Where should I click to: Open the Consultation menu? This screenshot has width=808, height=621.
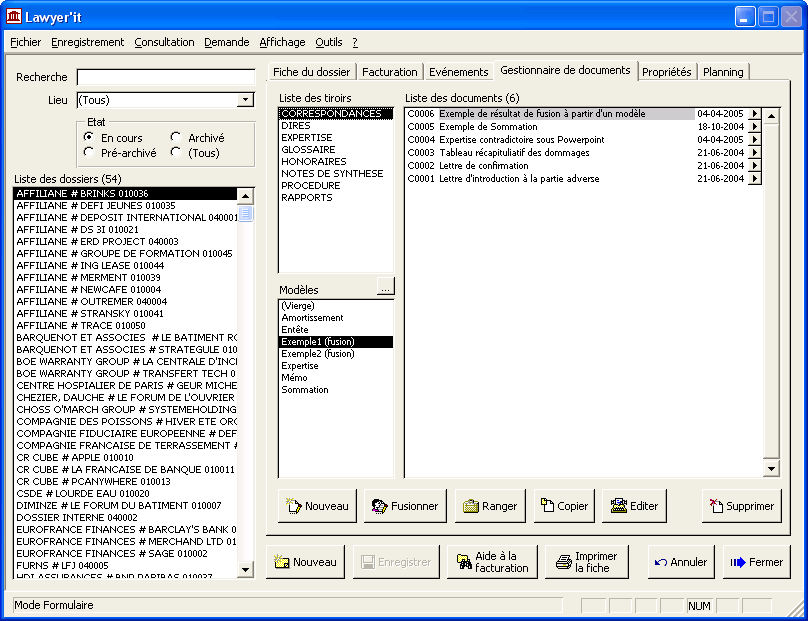[164, 42]
